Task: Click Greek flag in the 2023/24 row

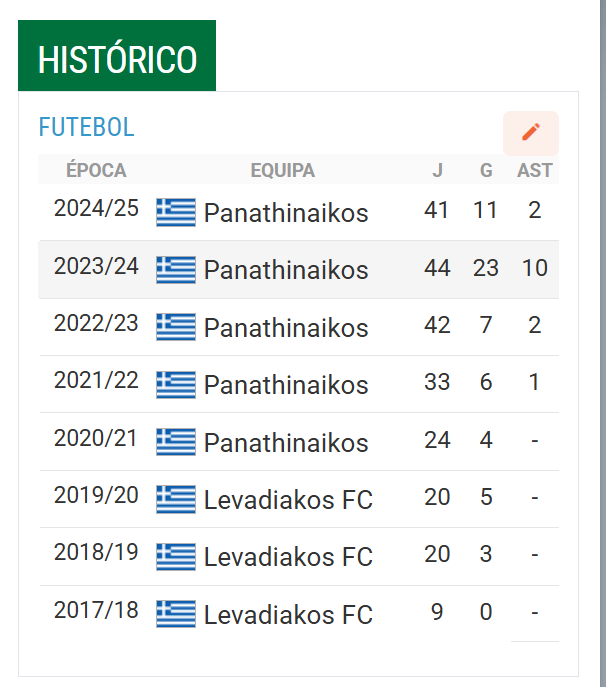Action: click(176, 269)
